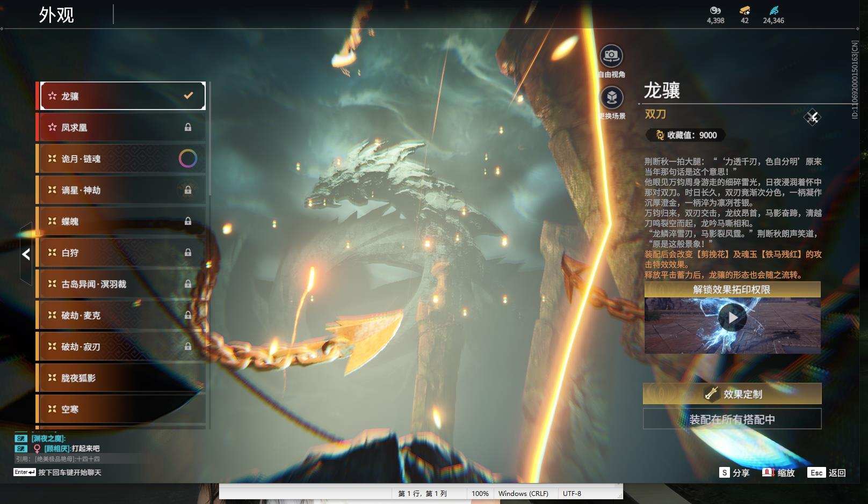Click the chat channel icon beside 颜相庆
Viewport: 868px width, 504px height.
click(x=20, y=448)
